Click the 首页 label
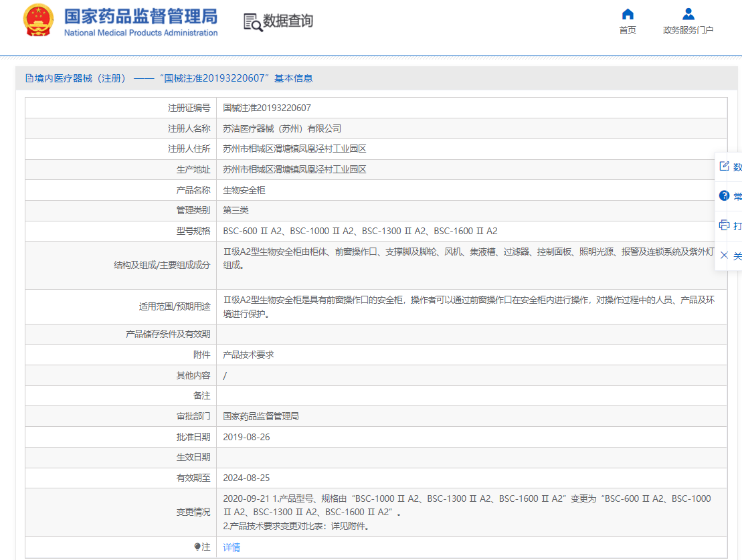 (628, 30)
